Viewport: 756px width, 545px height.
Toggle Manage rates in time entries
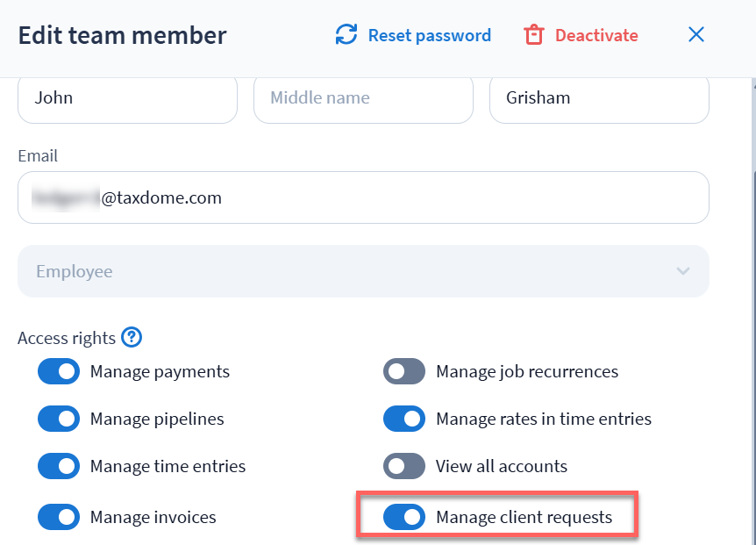[x=404, y=419]
